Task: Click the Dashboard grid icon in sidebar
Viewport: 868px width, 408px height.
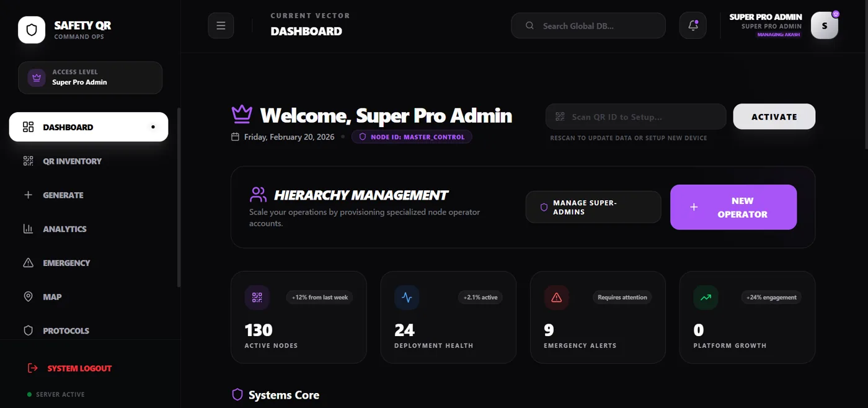Action: coord(29,127)
